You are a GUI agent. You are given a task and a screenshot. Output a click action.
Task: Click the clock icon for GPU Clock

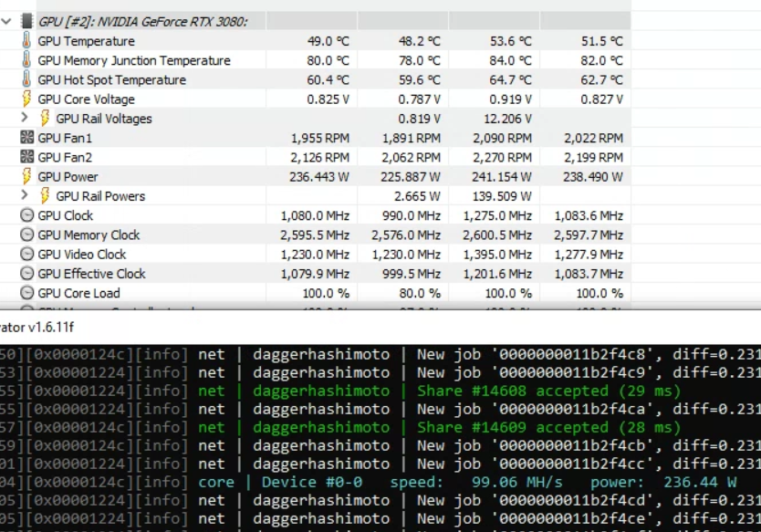[x=27, y=215]
